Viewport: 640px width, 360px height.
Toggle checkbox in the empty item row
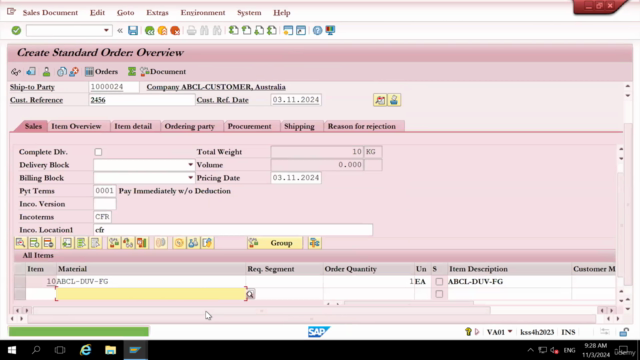[439, 294]
